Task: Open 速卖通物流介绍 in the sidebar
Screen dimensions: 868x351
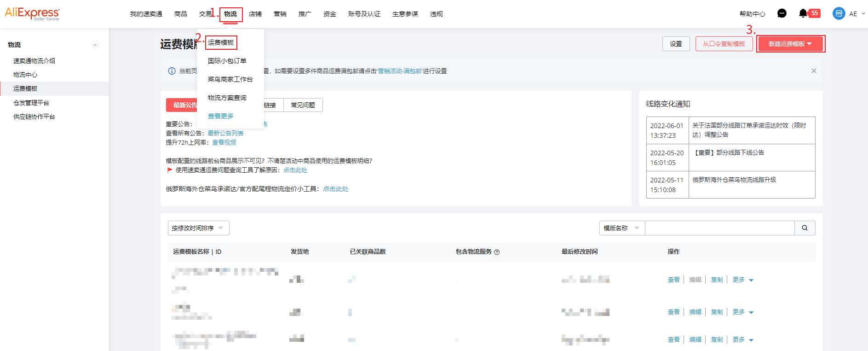Action: pos(34,61)
